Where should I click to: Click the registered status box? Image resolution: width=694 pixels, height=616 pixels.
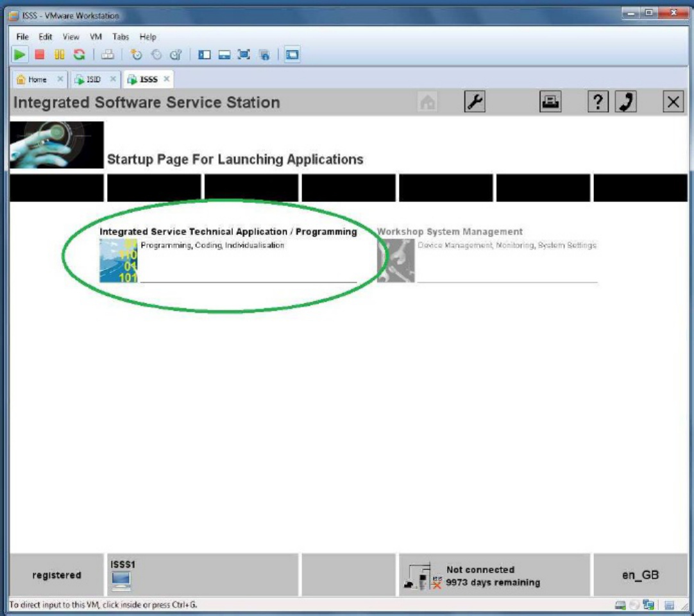[x=56, y=575]
